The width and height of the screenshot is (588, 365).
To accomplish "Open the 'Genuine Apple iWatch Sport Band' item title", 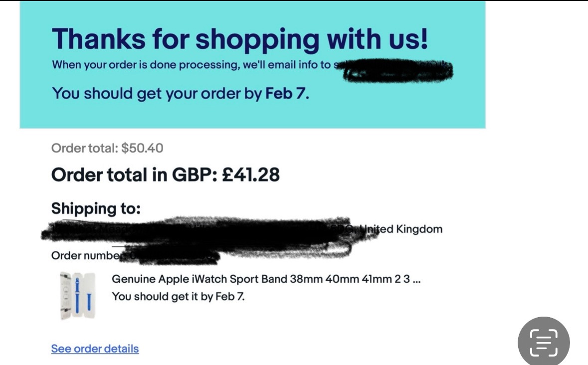I will pos(259,279).
